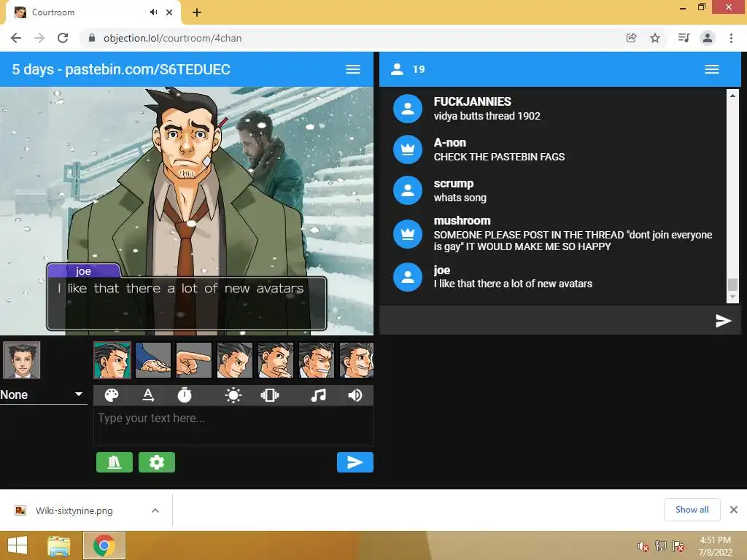Open File Explorer from taskbar
This screenshot has width=747, height=560.
click(x=58, y=545)
